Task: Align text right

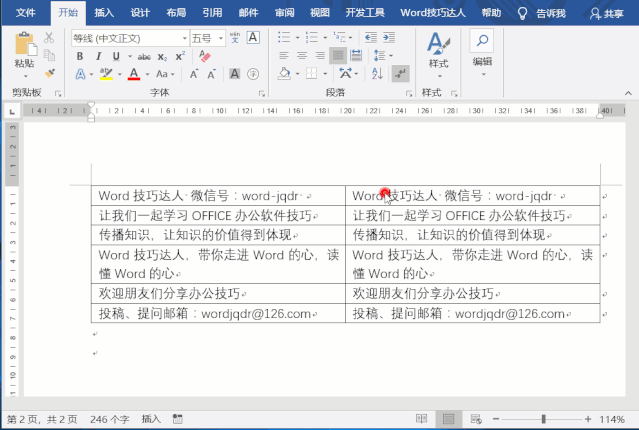Action: (320, 55)
